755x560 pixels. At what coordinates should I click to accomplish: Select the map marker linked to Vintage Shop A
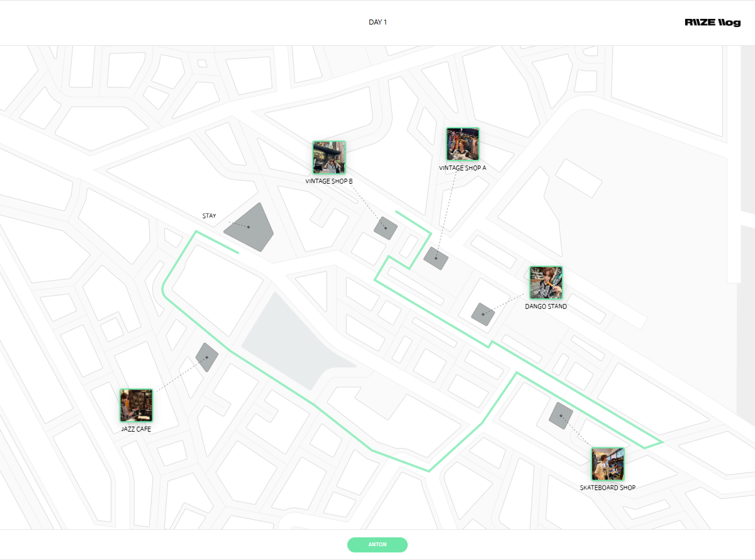click(435, 258)
